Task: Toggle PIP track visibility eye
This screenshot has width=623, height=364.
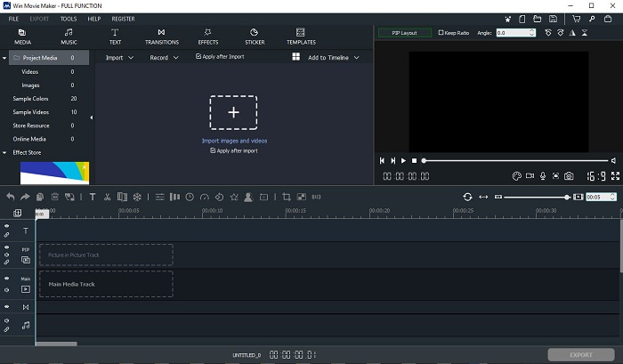Action: pos(7,247)
